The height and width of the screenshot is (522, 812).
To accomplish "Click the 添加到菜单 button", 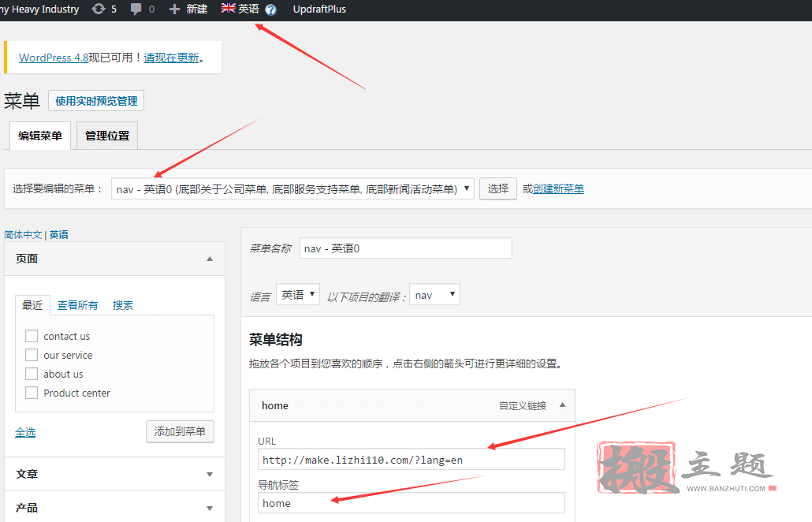I will click(x=181, y=431).
